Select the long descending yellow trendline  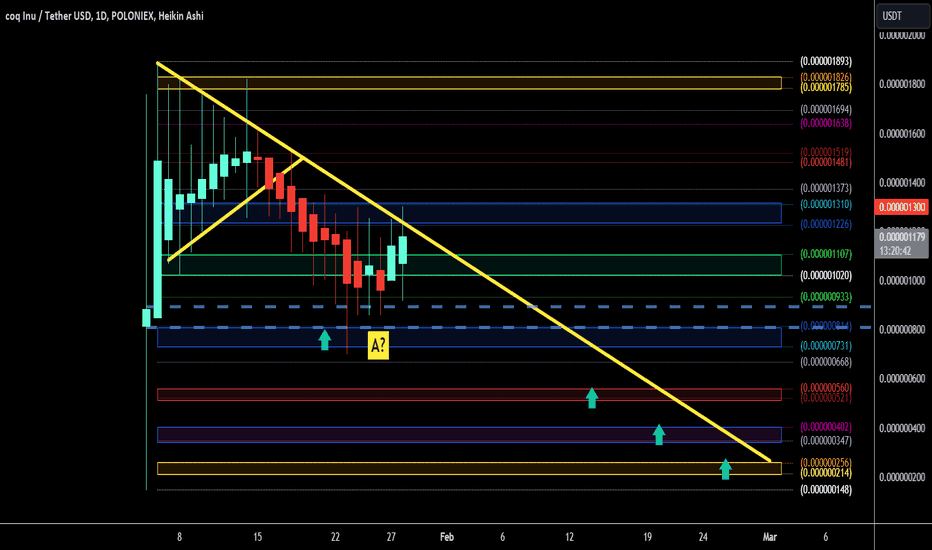[x=464, y=262]
